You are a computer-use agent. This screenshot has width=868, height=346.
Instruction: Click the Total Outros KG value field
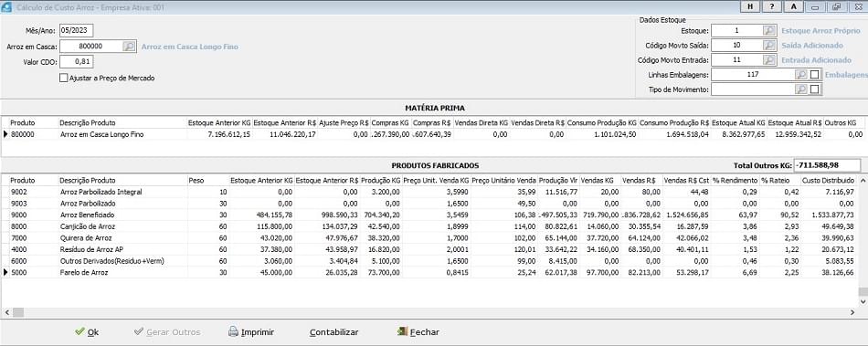[x=827, y=165]
